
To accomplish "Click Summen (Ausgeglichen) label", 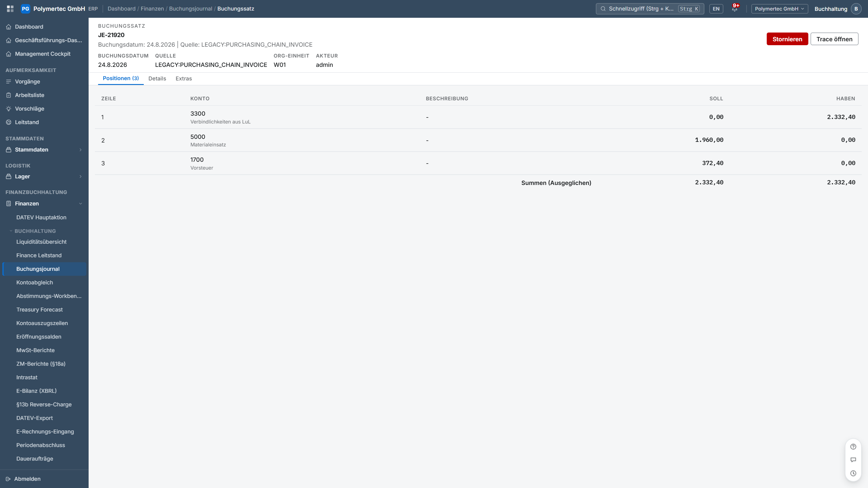I will pyautogui.click(x=556, y=183).
